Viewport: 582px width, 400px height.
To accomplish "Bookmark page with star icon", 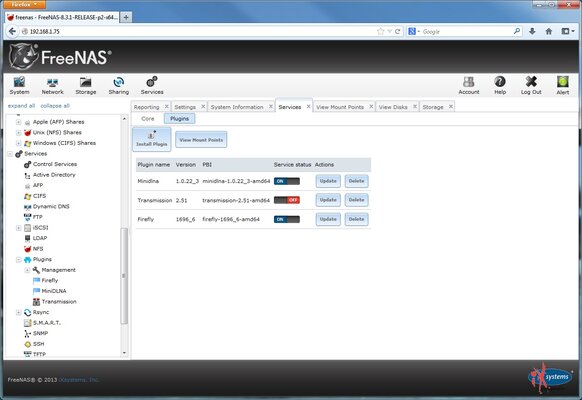I will pyautogui.click(x=380, y=32).
